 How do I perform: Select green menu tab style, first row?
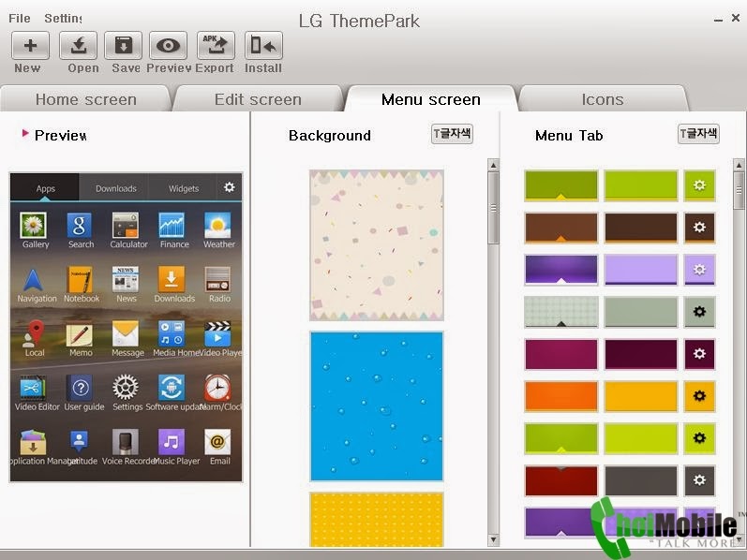coord(561,185)
